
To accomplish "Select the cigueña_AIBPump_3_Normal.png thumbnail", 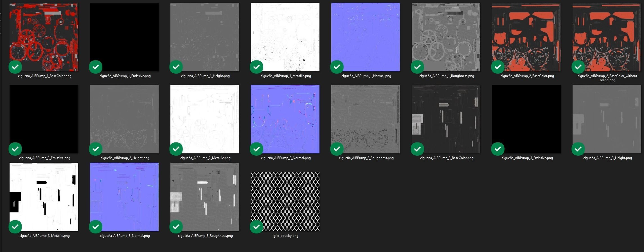I will point(124,197).
